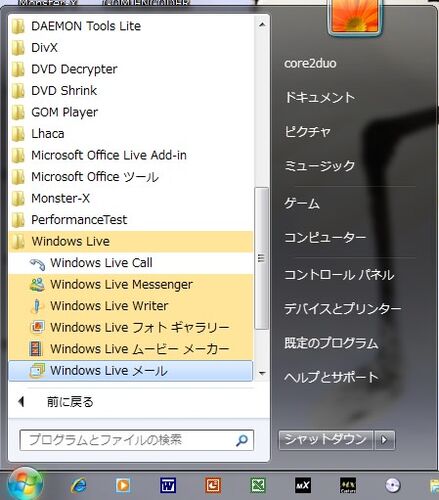The height and width of the screenshot is (500, 439).
Task: Click the disc drive taskbar icon
Action: [x=392, y=485]
